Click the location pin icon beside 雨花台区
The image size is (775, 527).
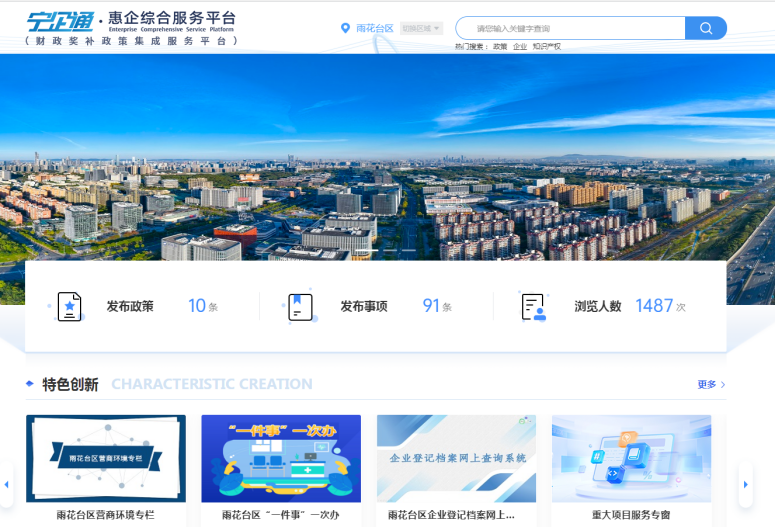point(346,28)
